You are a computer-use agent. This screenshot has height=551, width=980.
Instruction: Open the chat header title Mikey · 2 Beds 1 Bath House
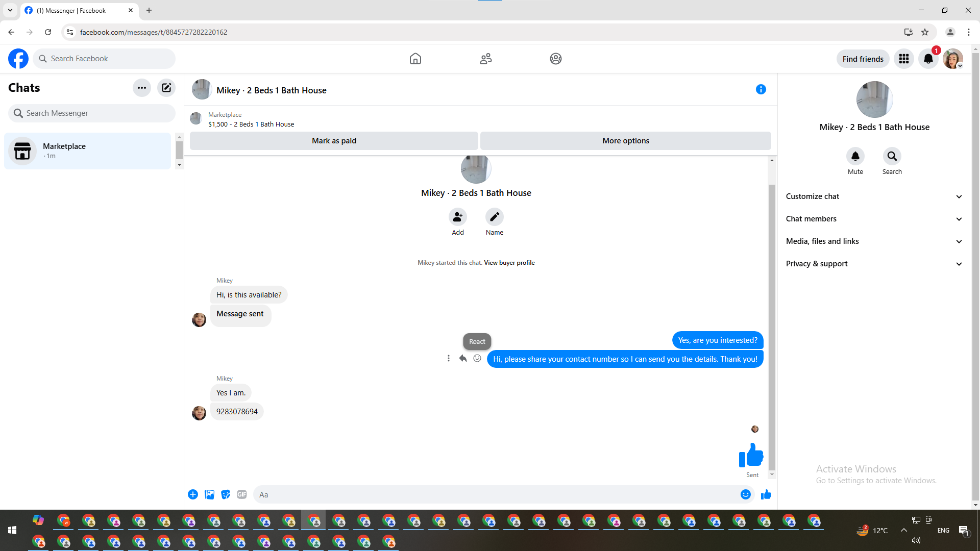(x=271, y=90)
